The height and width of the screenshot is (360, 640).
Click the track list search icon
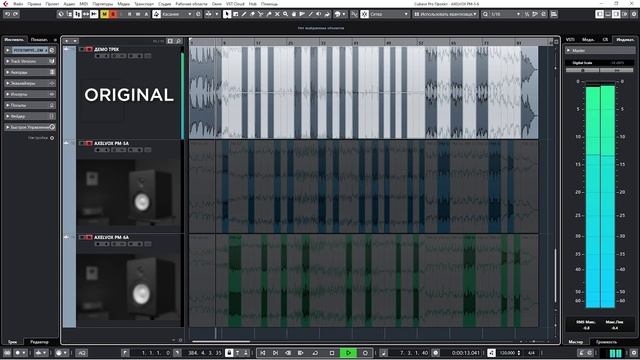tap(178, 41)
